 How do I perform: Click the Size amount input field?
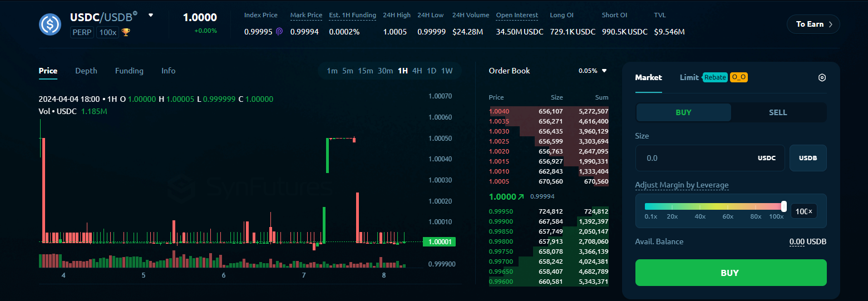(696, 158)
